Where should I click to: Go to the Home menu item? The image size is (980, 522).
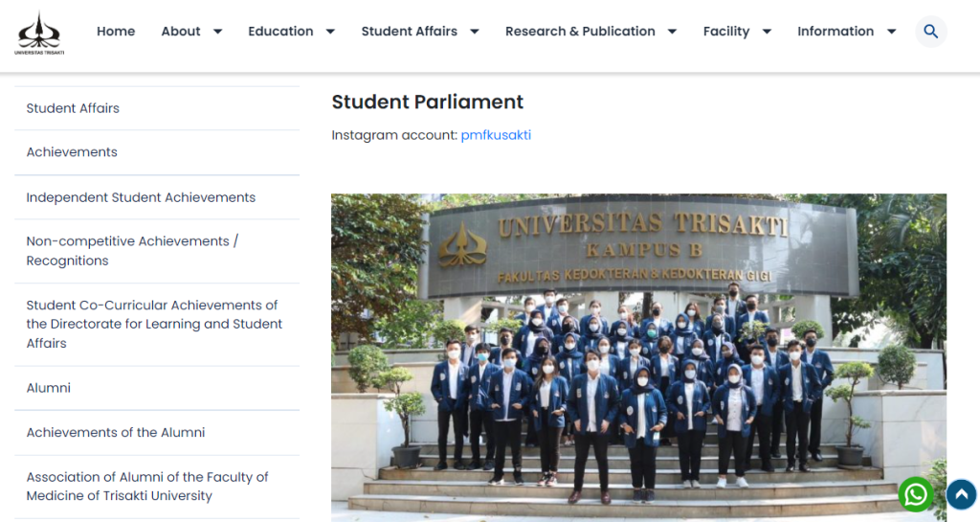(x=116, y=32)
